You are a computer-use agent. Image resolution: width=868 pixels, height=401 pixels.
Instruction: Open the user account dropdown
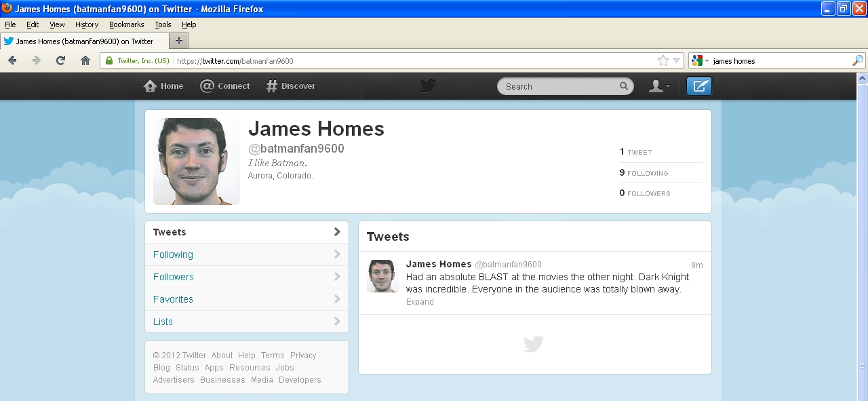[x=659, y=86]
